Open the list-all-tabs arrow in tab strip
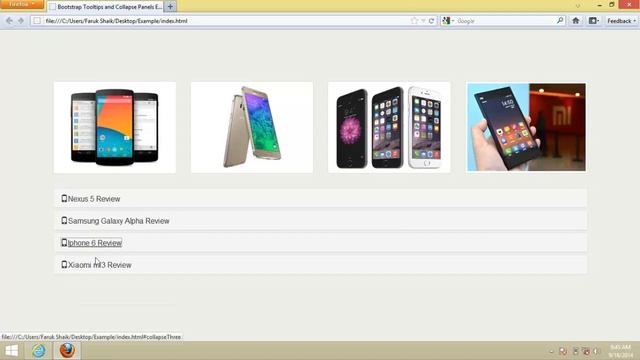The height and width of the screenshot is (360, 640). pyautogui.click(x=578, y=6)
